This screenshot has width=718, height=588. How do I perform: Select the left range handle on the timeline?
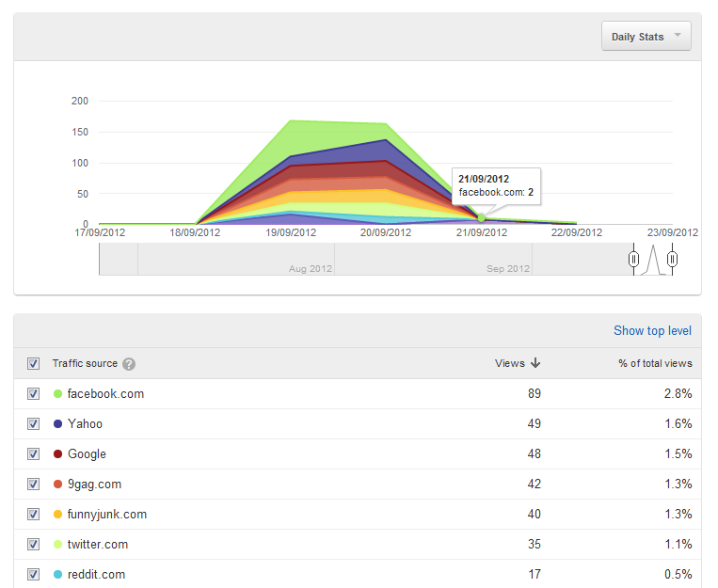tap(633, 260)
